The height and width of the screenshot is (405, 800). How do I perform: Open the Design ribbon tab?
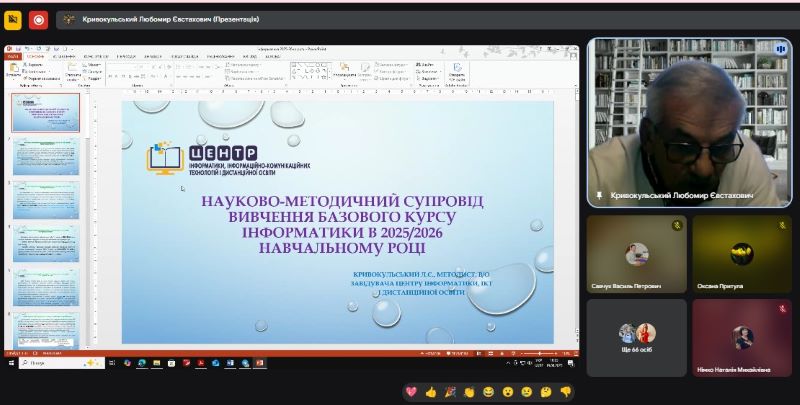95,56
